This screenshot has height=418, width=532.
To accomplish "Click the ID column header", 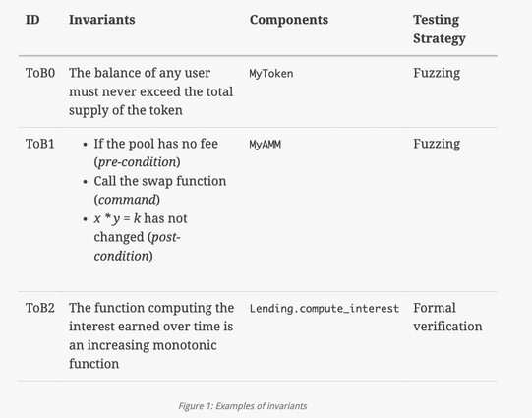I will (32, 20).
